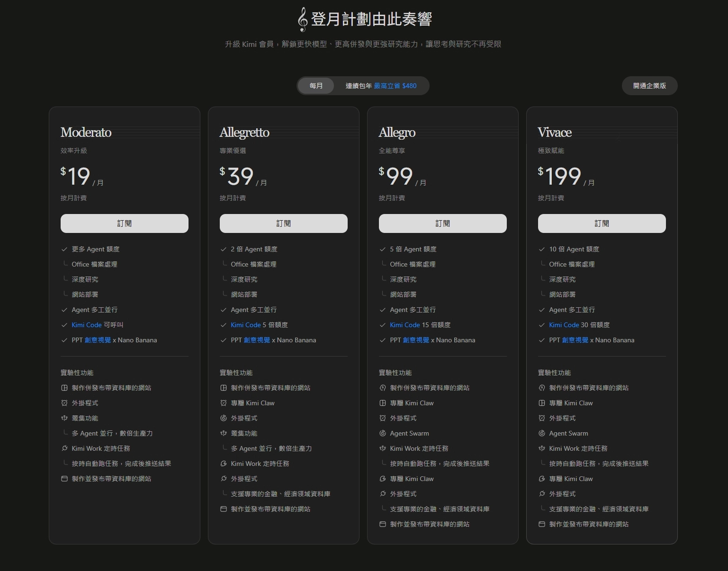The height and width of the screenshot is (571, 728).
Task: Click the Agent Swarm icon in the Vivace card
Action: (542, 433)
